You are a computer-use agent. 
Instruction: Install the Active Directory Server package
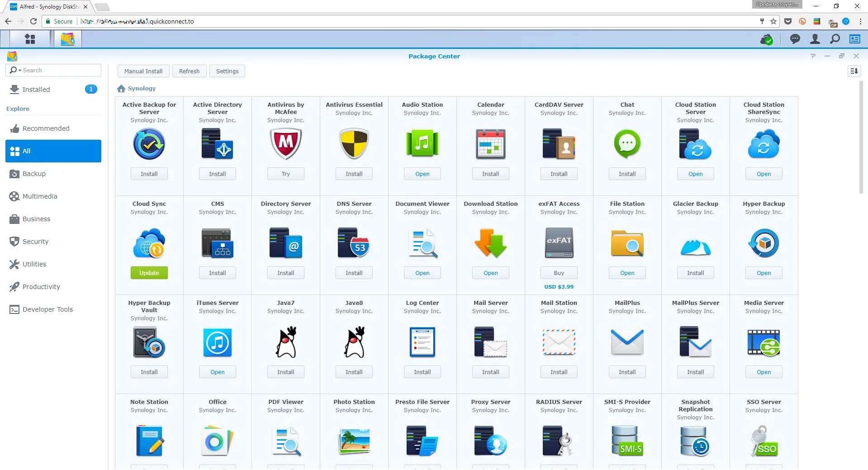tap(218, 174)
